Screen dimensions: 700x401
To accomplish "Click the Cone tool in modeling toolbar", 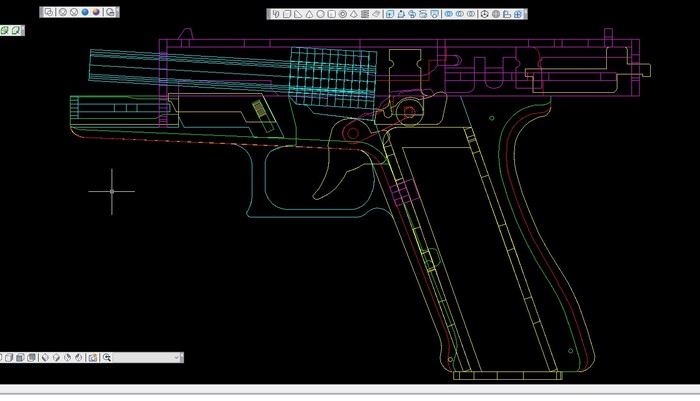I will (309, 14).
